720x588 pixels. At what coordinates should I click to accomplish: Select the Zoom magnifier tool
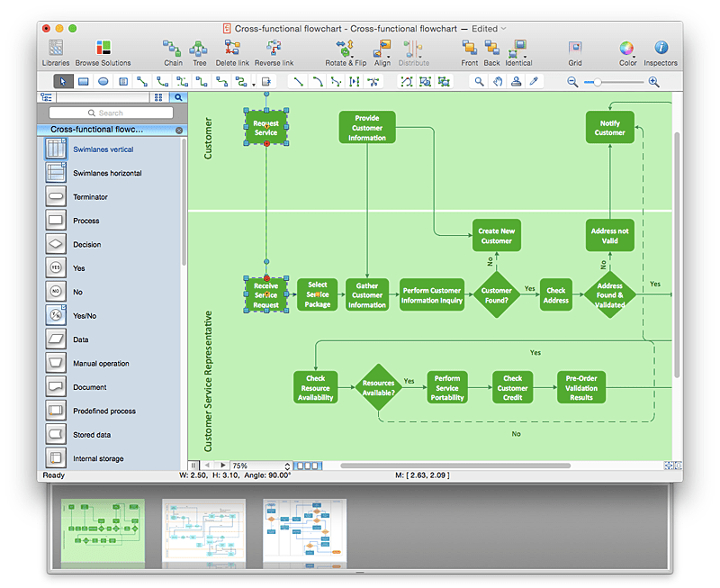point(478,81)
